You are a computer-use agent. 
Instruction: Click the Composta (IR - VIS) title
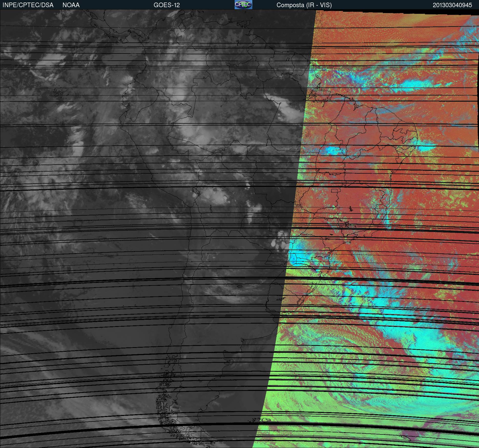pyautogui.click(x=304, y=5)
